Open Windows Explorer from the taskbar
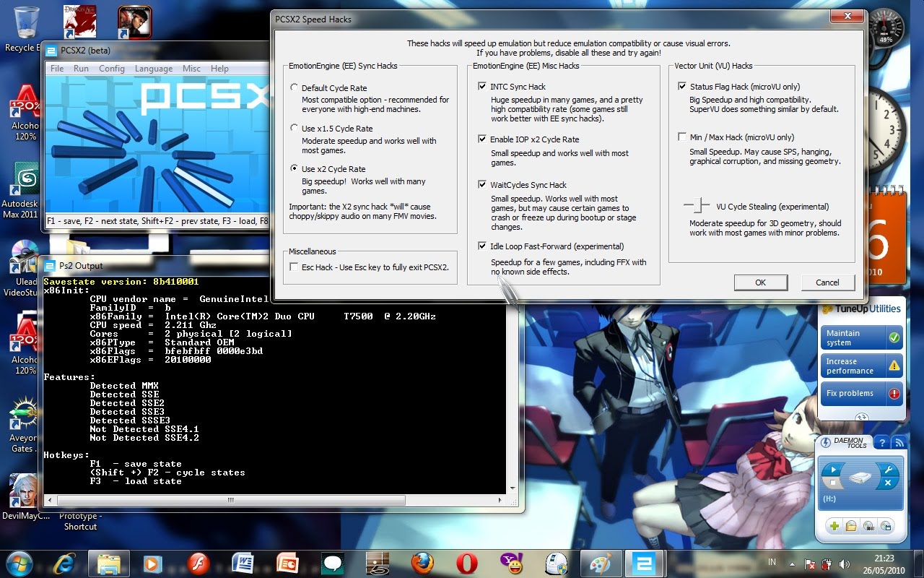 click(108, 563)
